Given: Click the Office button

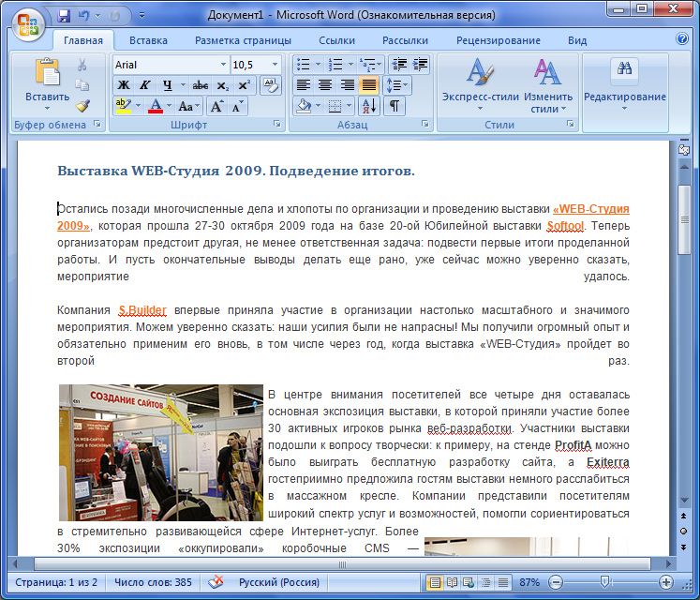Looking at the screenshot, I should pos(28,24).
